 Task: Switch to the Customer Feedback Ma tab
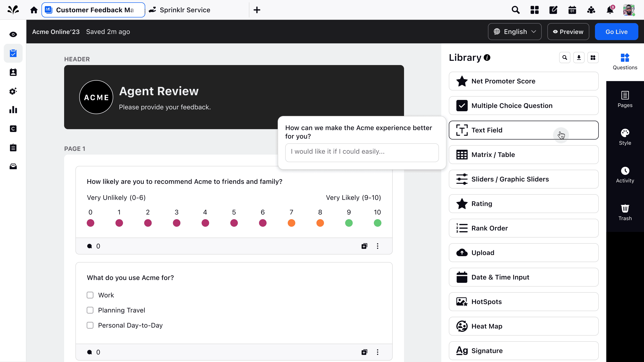[x=93, y=10]
